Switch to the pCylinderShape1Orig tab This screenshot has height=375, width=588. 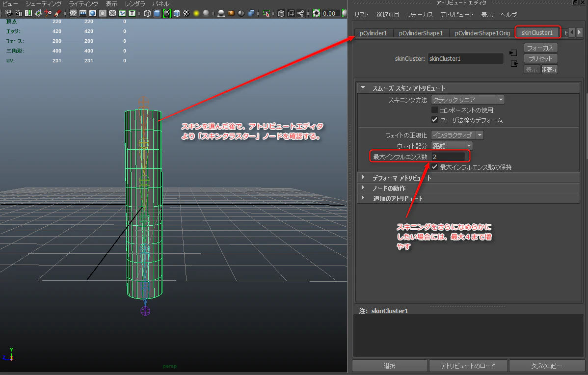[x=482, y=33]
